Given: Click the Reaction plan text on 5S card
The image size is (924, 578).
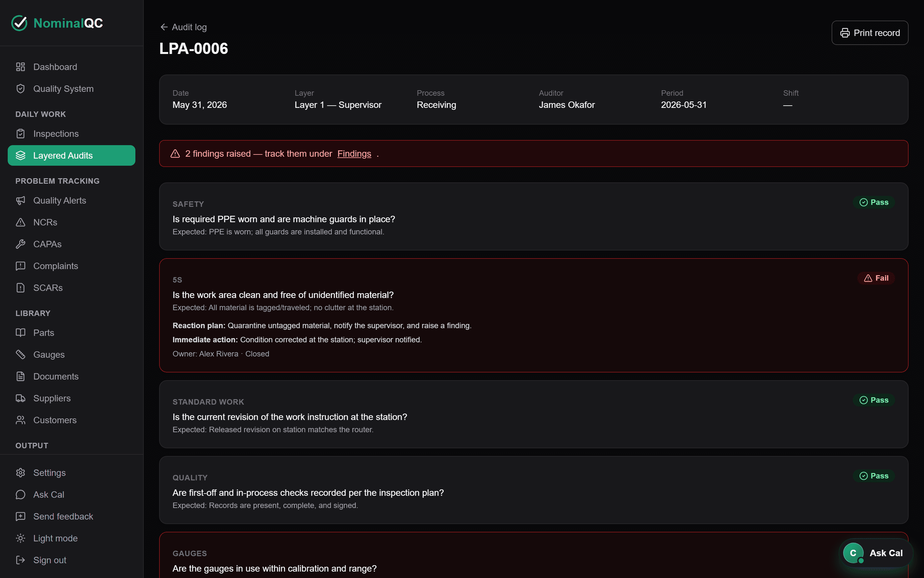Looking at the screenshot, I should [x=322, y=325].
